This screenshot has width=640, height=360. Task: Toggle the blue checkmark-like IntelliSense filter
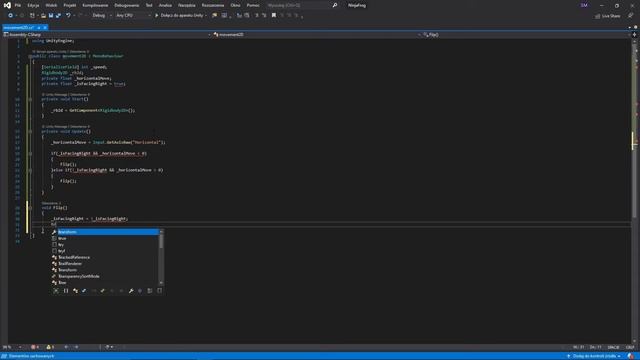point(84,291)
